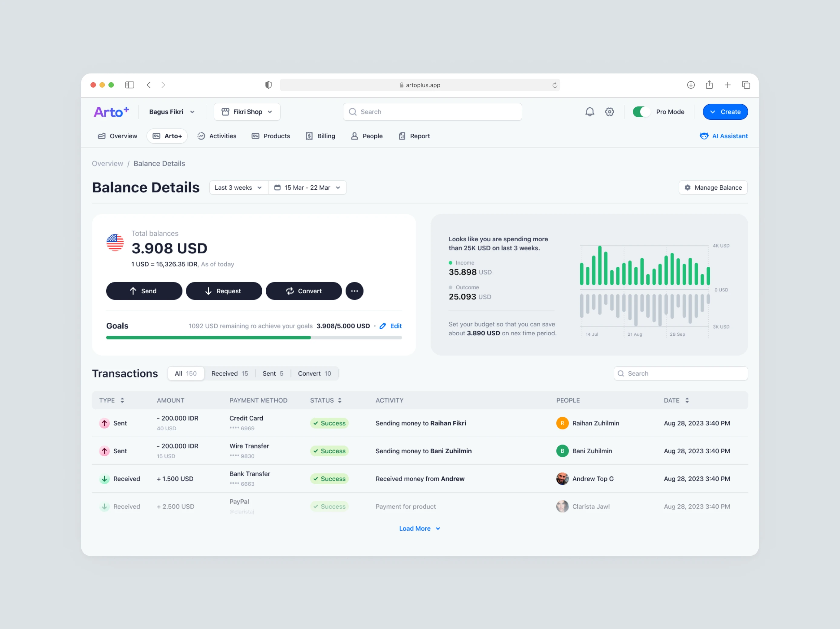Image resolution: width=840 pixels, height=629 pixels.
Task: Click the Convert money button
Action: [304, 291]
